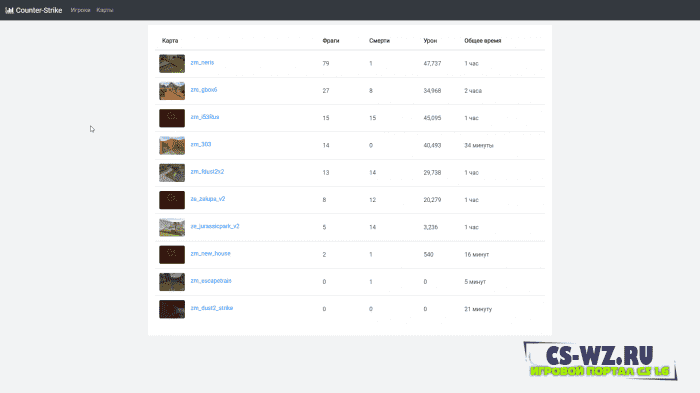Viewport: 700px width, 393px height.
Task: Click the 5 минут time cell
Action: [475, 282]
